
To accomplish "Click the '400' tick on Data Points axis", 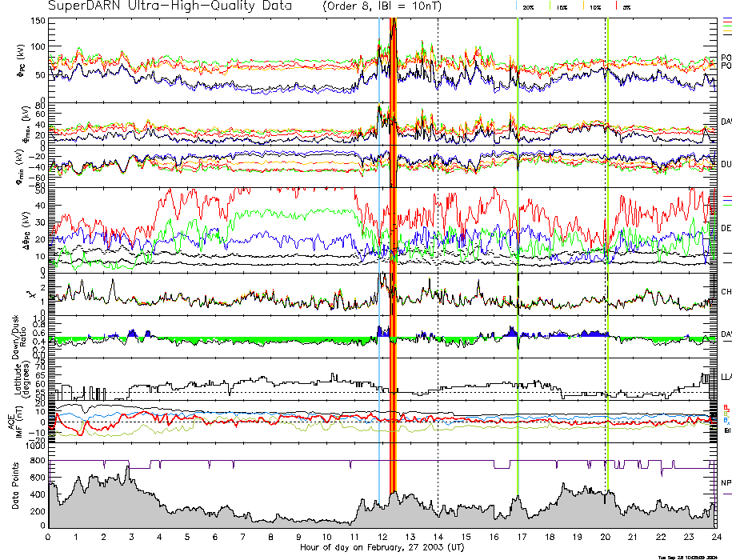I will point(38,494).
